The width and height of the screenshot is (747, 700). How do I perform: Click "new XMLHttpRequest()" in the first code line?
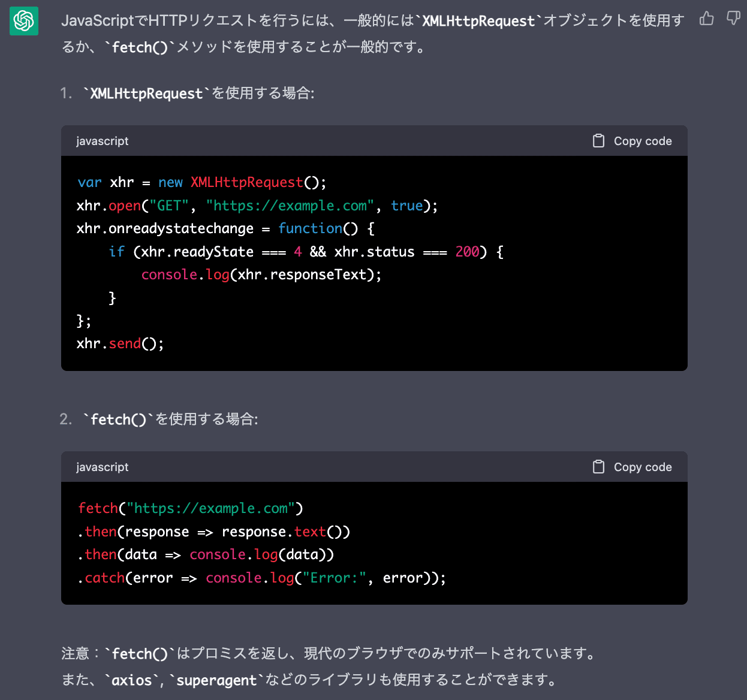click(242, 182)
